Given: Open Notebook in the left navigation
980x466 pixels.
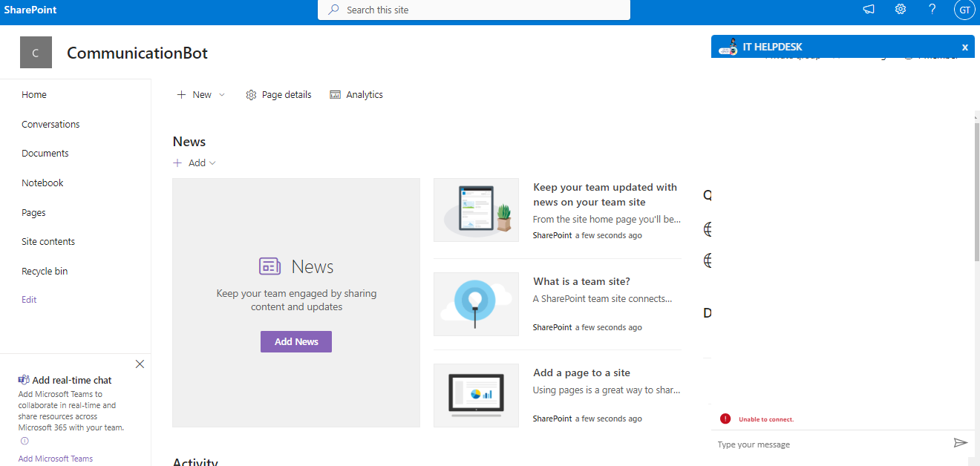Looking at the screenshot, I should pyautogui.click(x=42, y=183).
